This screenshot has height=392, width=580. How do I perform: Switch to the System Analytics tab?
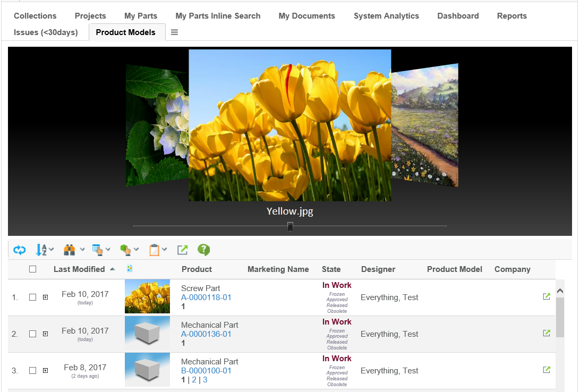click(x=386, y=16)
